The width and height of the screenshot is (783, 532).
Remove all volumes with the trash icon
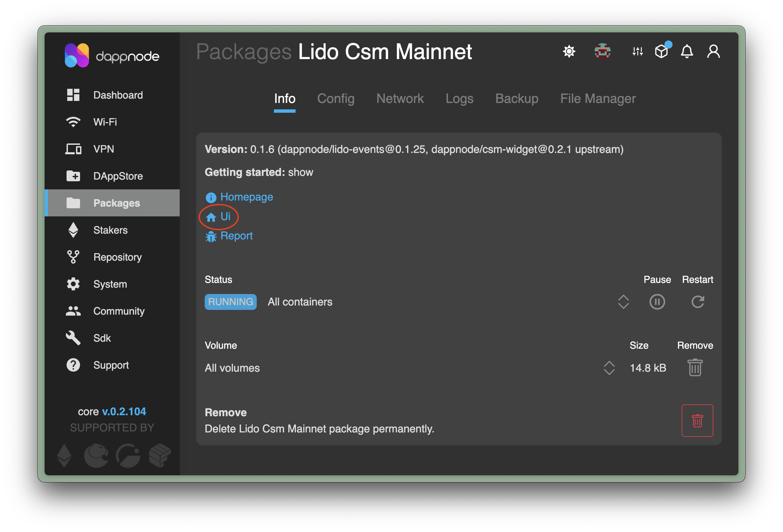tap(695, 367)
